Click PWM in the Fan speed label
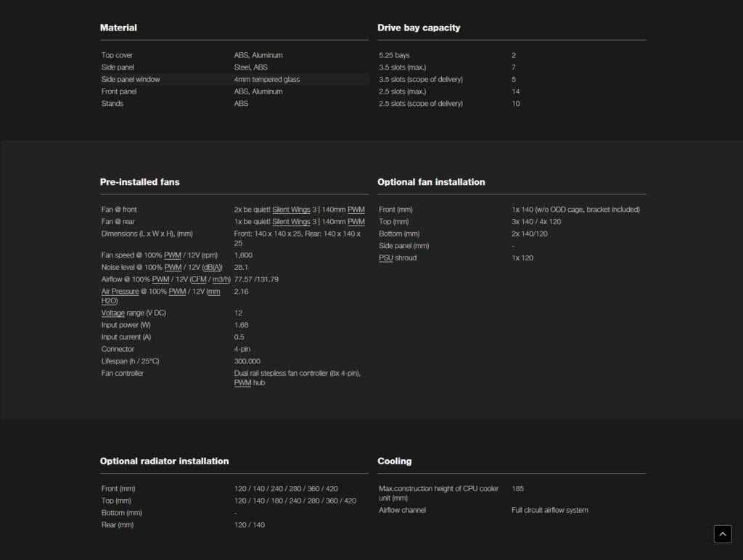 tap(172, 255)
